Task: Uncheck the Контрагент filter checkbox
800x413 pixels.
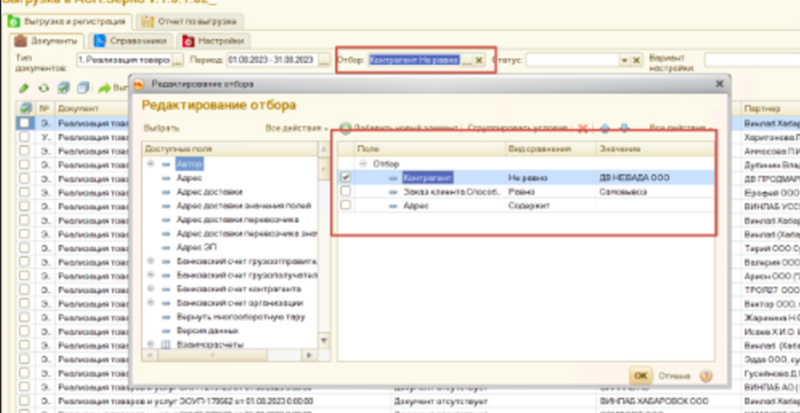Action: [x=346, y=177]
